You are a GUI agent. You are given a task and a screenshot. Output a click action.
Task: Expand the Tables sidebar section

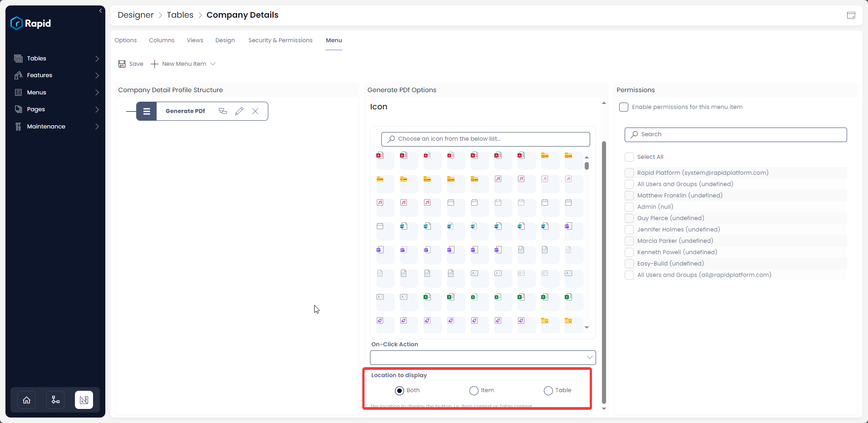click(x=56, y=59)
